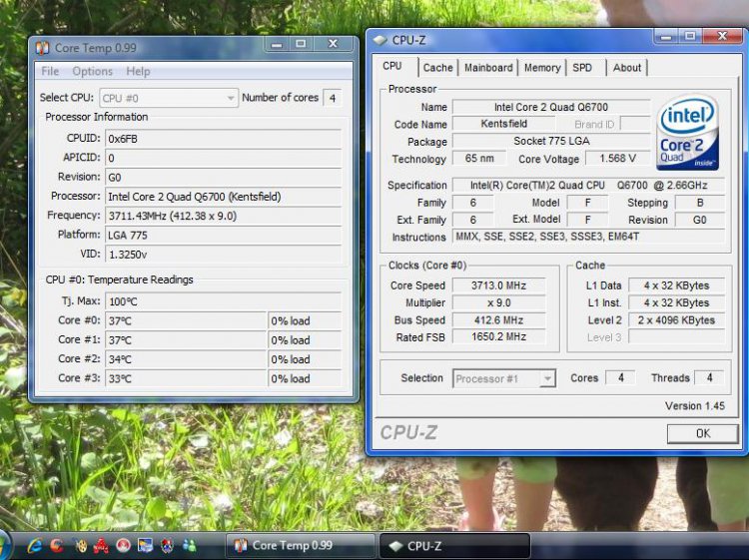This screenshot has width=749, height=560.
Task: Click the Core Speed value 3713.0 MHz
Action: click(x=498, y=285)
